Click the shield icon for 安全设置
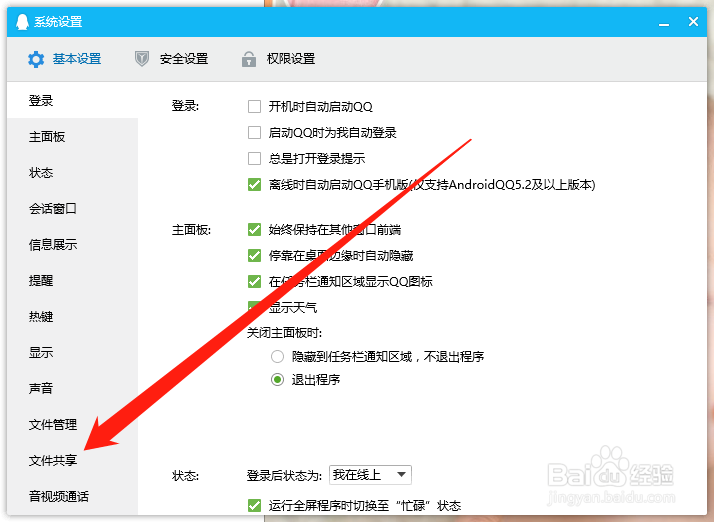Screen dimensions: 714x522 coord(142,59)
